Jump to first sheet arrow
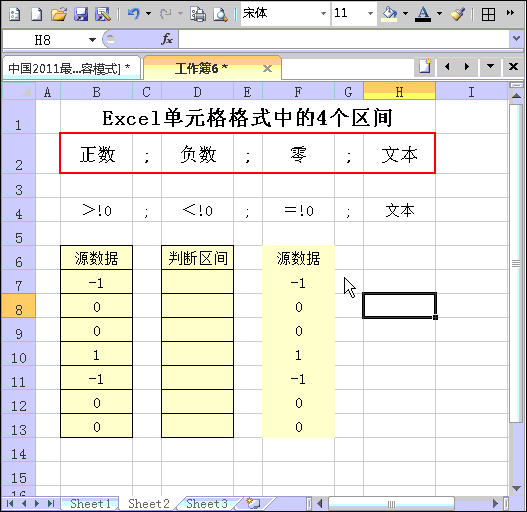 coord(10,503)
